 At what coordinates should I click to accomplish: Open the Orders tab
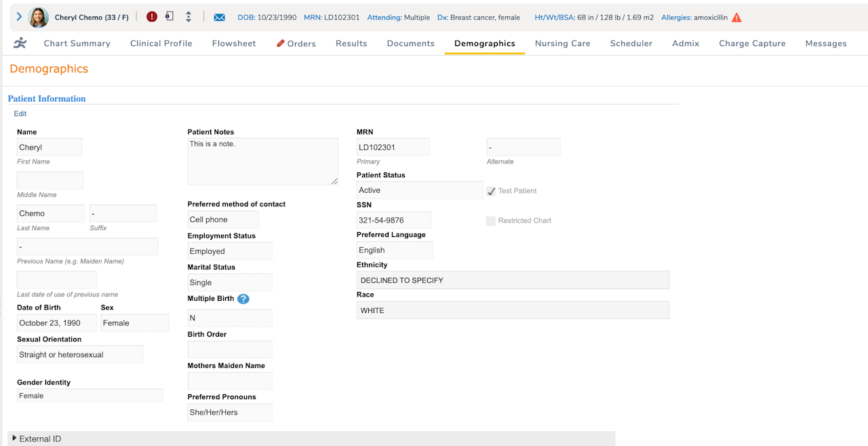pos(296,43)
